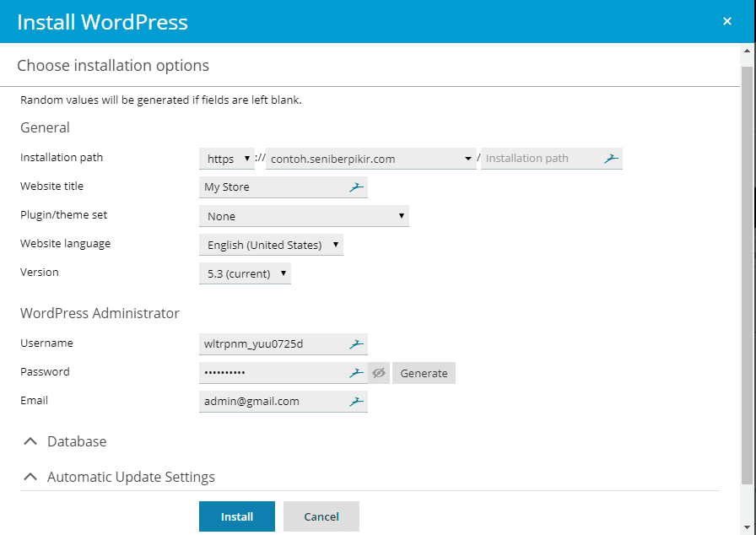This screenshot has width=756, height=535.
Task: Focus the Password field
Action: click(x=283, y=373)
